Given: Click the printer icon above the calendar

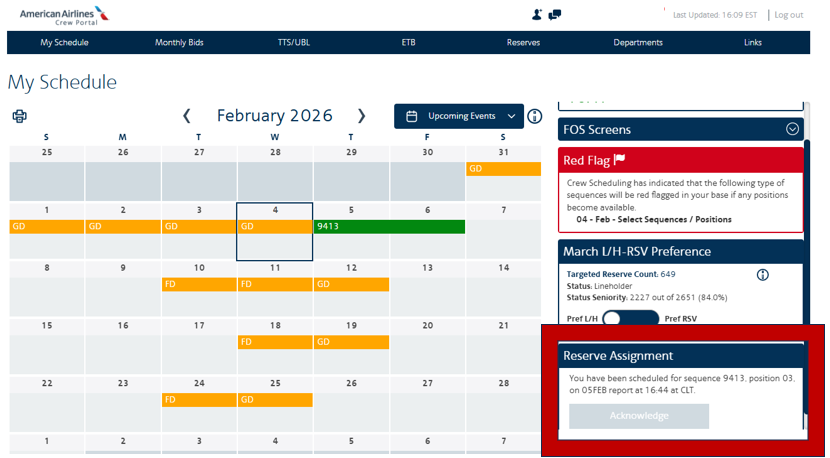Looking at the screenshot, I should point(20,116).
